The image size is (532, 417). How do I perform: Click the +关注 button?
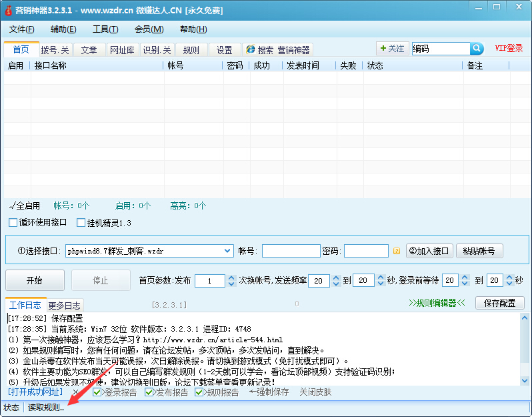click(392, 49)
